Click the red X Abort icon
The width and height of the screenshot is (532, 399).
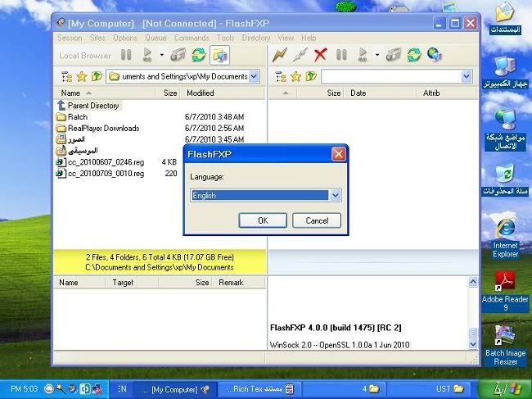(321, 55)
